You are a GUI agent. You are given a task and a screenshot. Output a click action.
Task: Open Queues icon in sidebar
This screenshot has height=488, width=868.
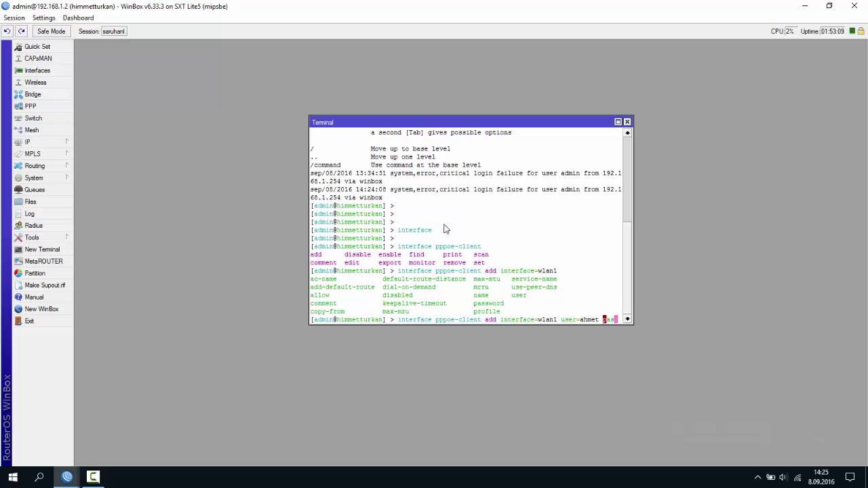(x=18, y=190)
